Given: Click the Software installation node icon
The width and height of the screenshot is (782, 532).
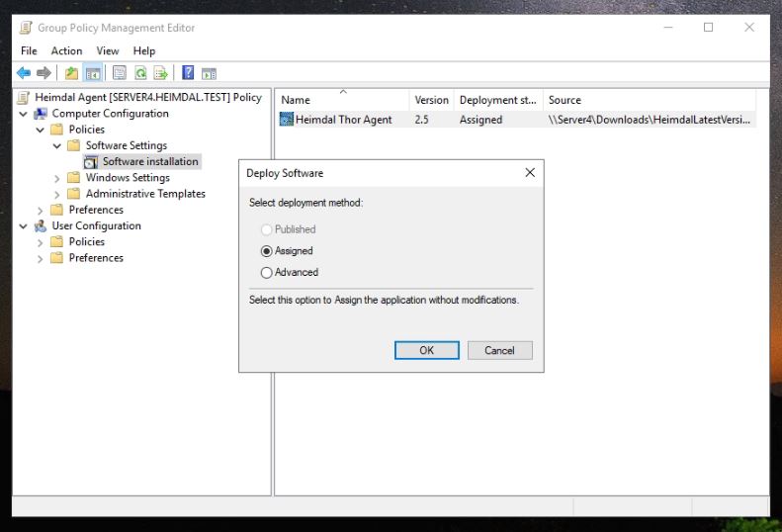Looking at the screenshot, I should click(x=91, y=162).
